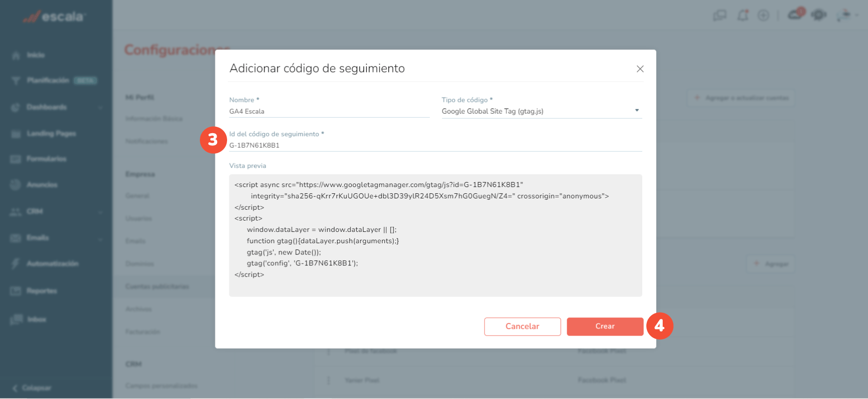868x399 pixels.
Task: Open the Automatización lightning icon
Action: click(x=16, y=264)
